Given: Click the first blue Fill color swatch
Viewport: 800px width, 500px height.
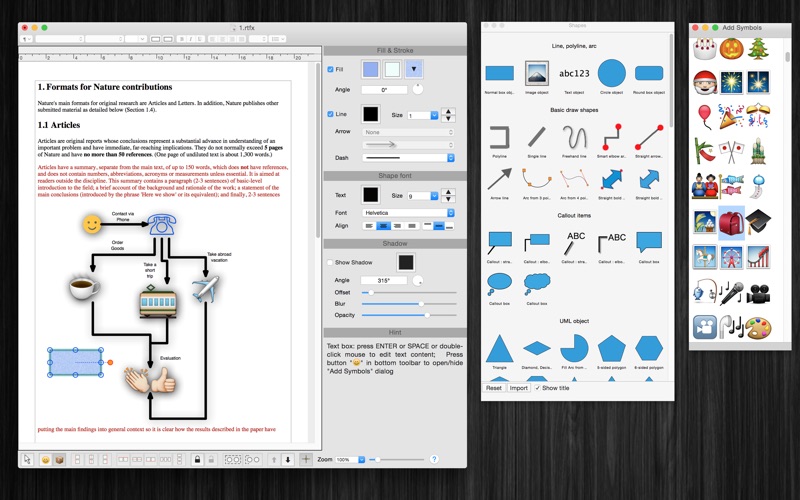Looking at the screenshot, I should click(x=371, y=69).
